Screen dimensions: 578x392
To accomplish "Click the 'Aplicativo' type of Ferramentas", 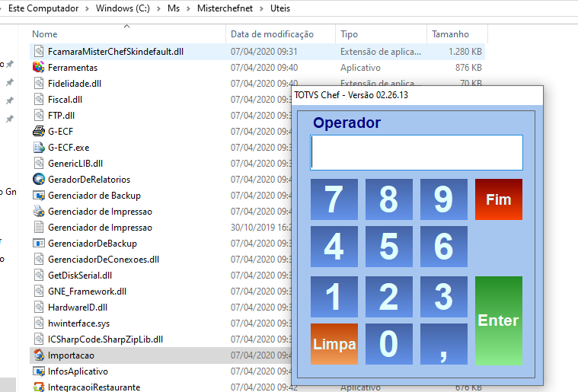I will coord(360,68).
